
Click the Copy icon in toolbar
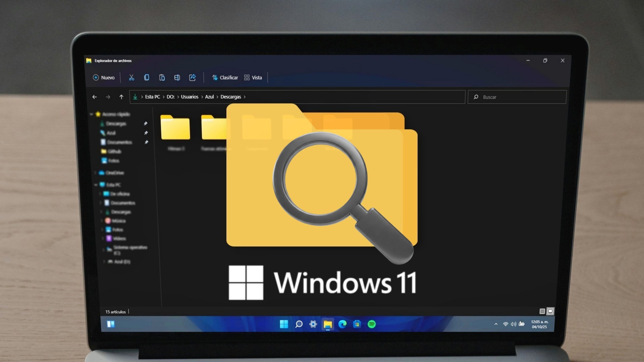click(x=147, y=77)
